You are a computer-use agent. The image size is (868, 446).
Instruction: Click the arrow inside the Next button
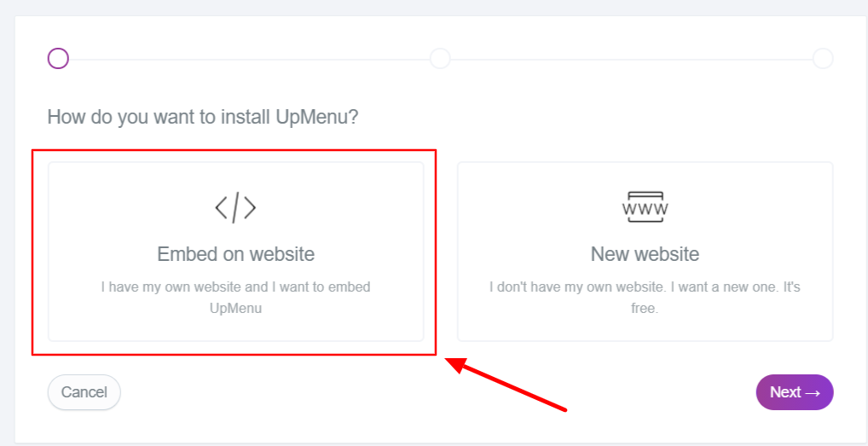812,393
